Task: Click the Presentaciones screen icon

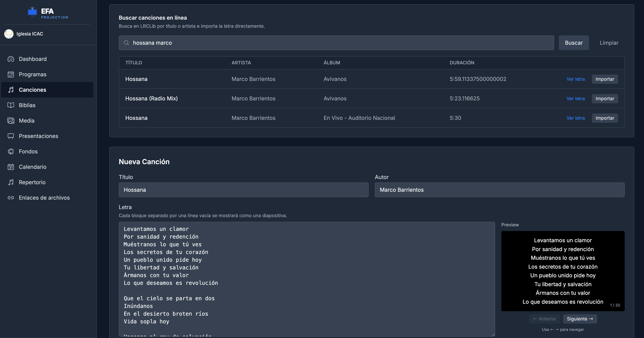Action: 11,136
